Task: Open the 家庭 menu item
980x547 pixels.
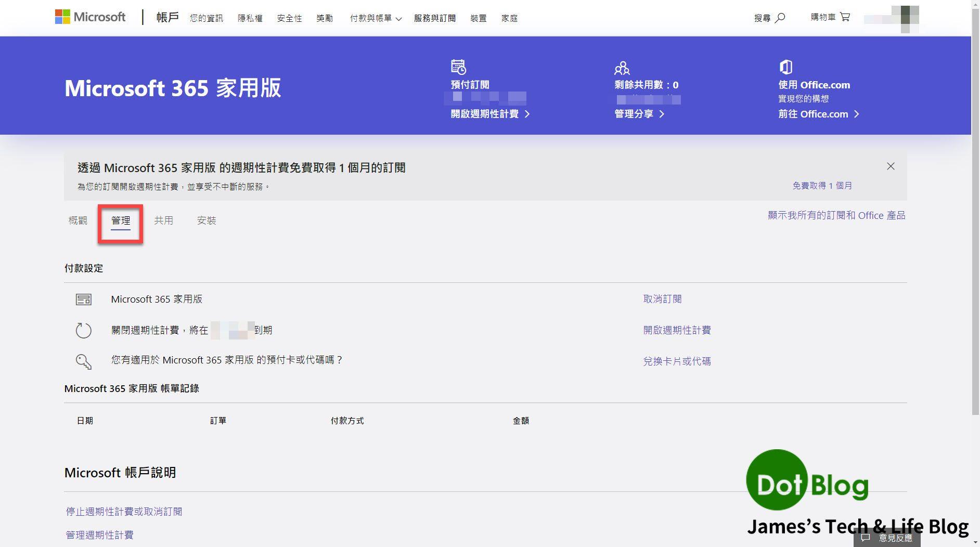Action: coord(509,18)
